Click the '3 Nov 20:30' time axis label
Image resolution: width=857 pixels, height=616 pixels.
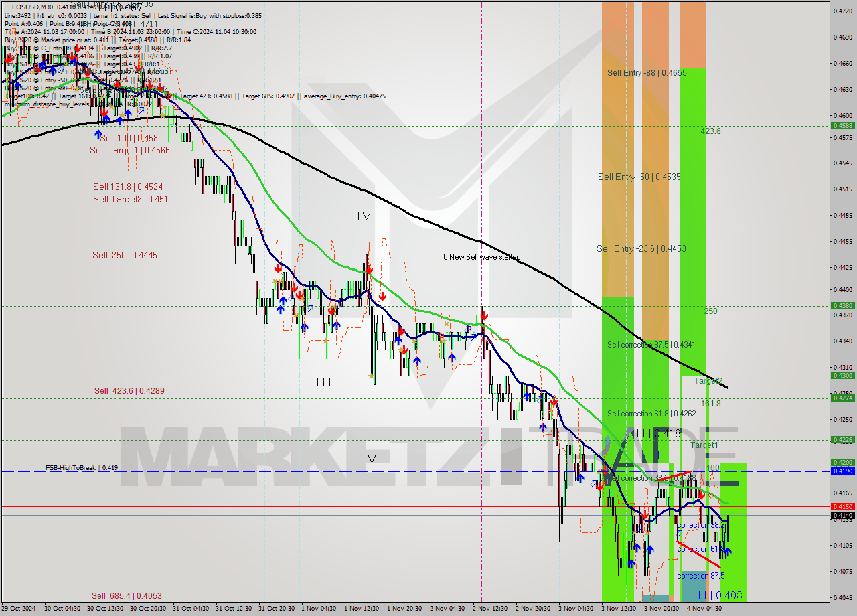tap(661, 609)
